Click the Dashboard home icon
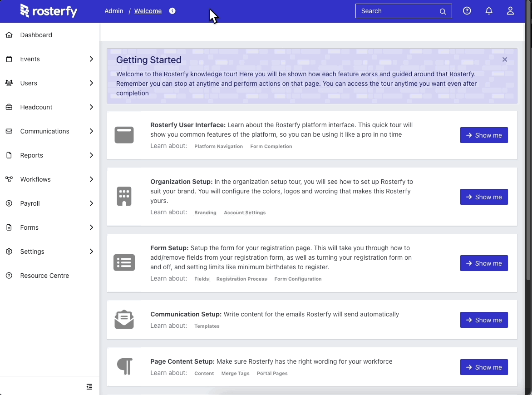Viewport: 532px width, 395px height. 9,35
